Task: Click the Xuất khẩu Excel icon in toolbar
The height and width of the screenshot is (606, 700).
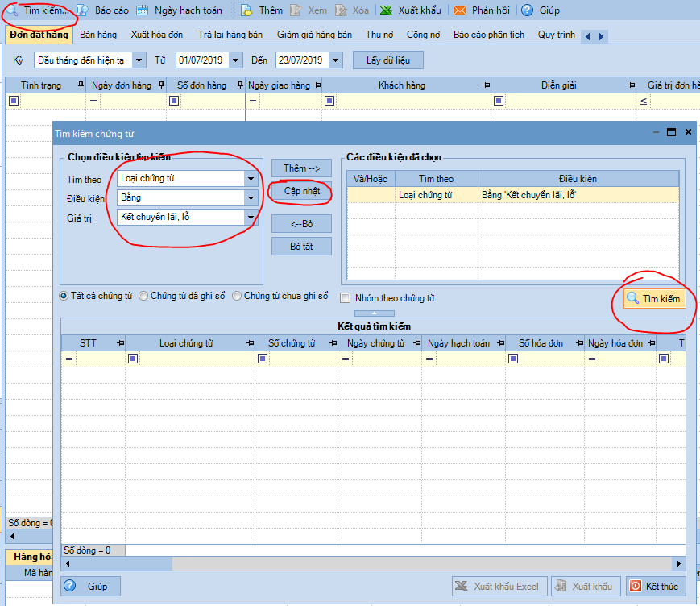Action: [x=386, y=10]
